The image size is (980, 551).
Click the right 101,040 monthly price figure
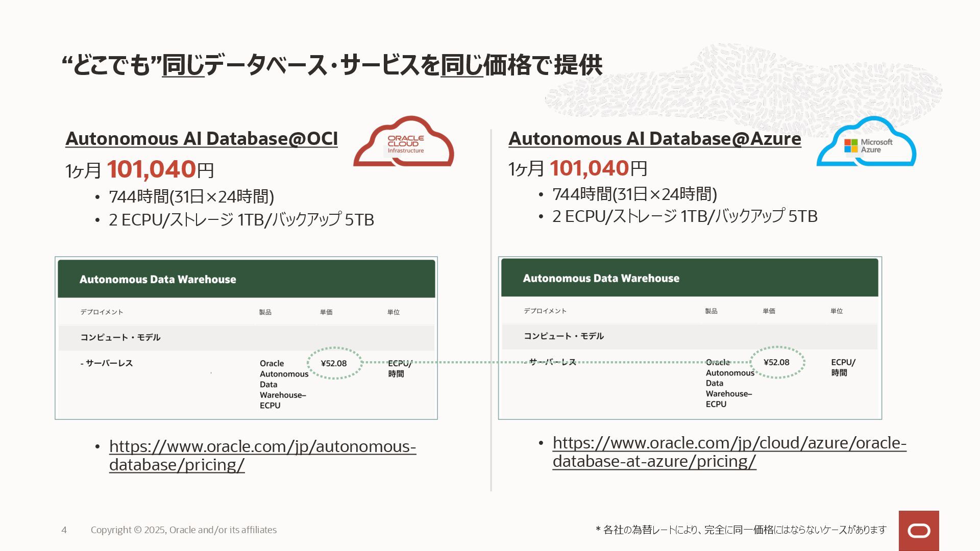(590, 168)
